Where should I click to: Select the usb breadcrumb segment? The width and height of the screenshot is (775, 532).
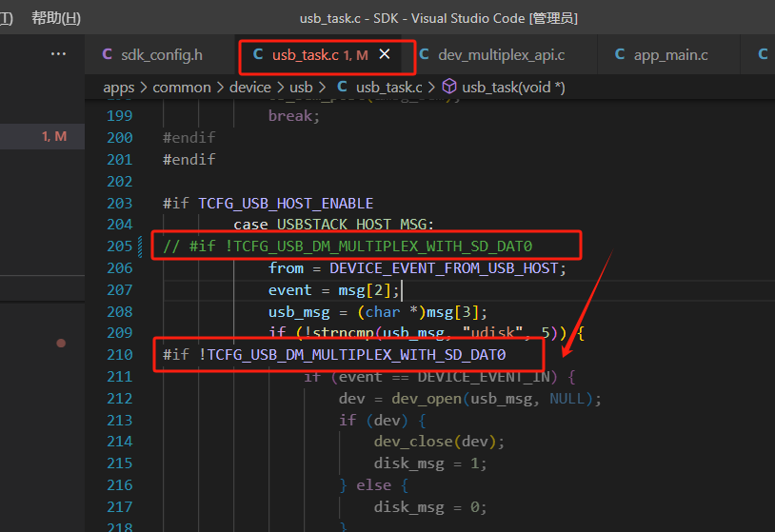pyautogui.click(x=301, y=88)
